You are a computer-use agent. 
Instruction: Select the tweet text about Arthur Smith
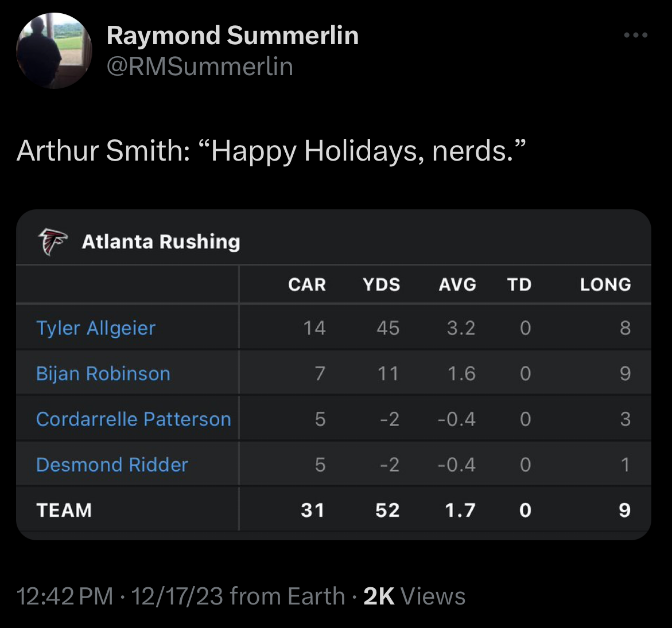271,151
